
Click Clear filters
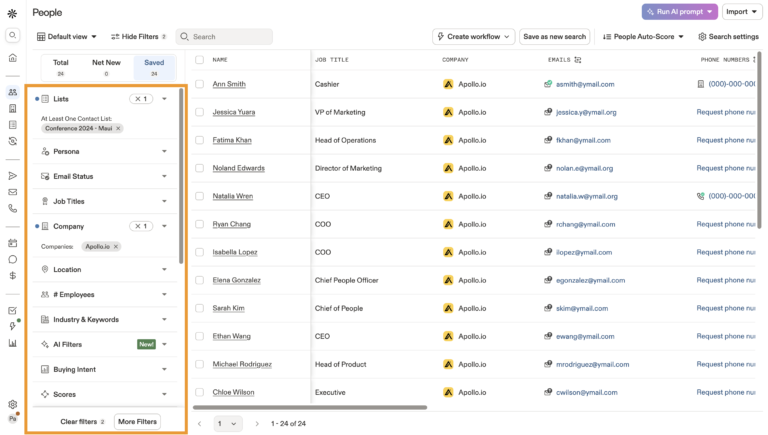pos(82,422)
